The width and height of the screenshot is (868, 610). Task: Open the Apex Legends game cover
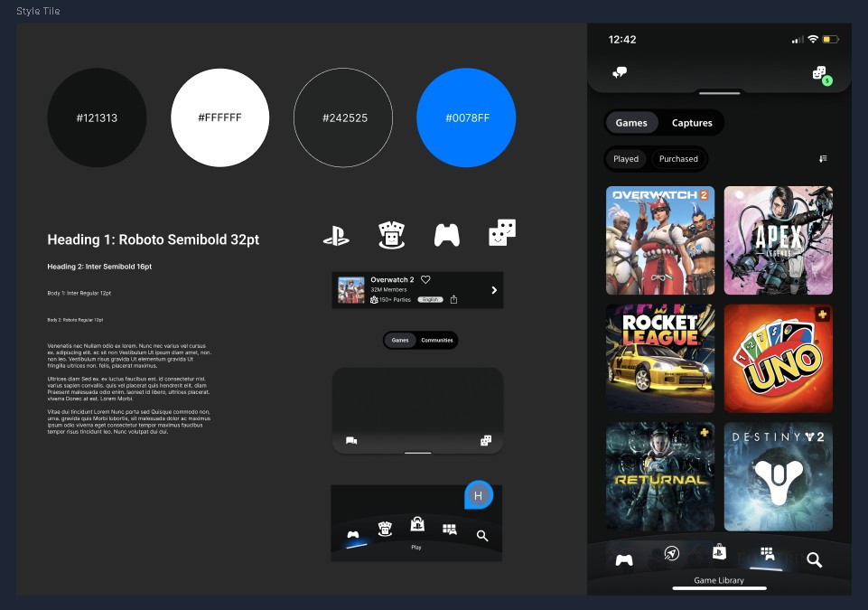click(x=779, y=240)
